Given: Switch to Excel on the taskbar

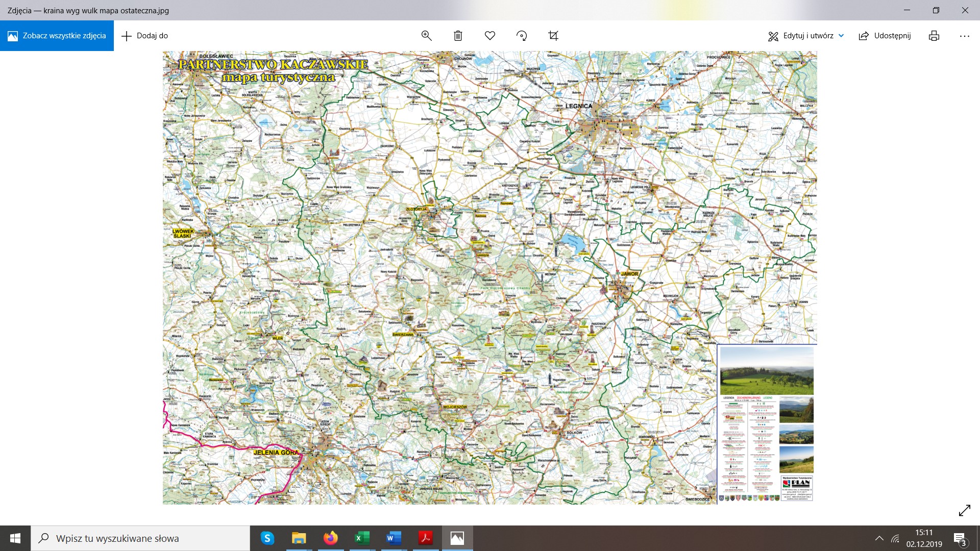Looking at the screenshot, I should [x=362, y=538].
